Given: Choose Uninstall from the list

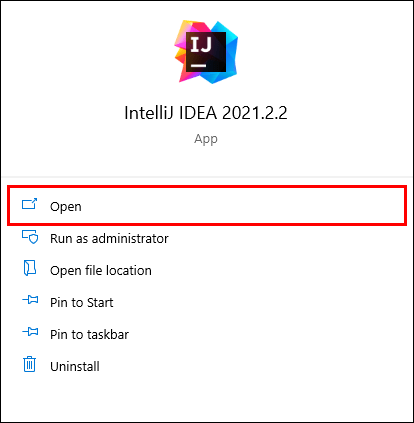Looking at the screenshot, I should [x=75, y=367].
